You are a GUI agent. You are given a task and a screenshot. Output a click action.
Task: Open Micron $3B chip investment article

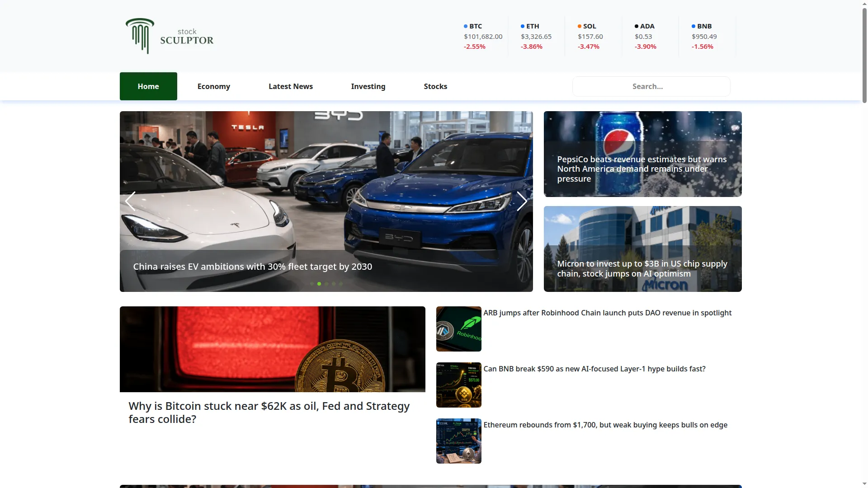(x=642, y=249)
